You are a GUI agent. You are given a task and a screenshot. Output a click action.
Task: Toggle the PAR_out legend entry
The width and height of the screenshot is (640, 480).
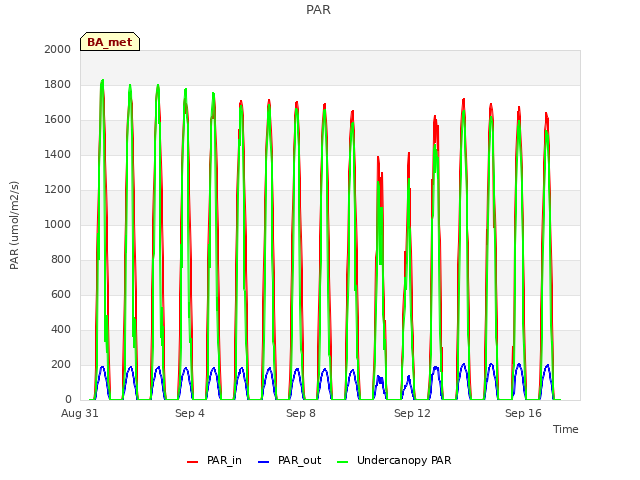tap(289, 460)
